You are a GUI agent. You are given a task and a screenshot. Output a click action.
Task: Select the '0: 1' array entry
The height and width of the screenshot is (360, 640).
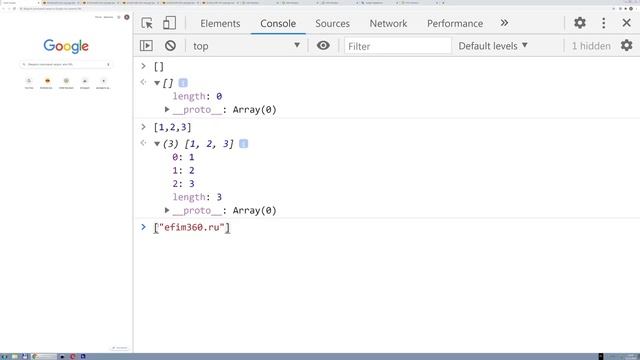pos(183,157)
